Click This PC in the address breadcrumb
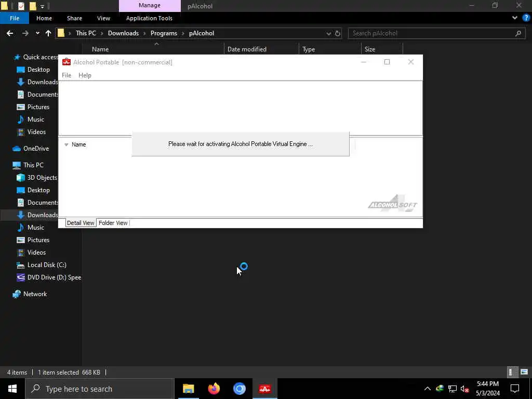 (86, 33)
